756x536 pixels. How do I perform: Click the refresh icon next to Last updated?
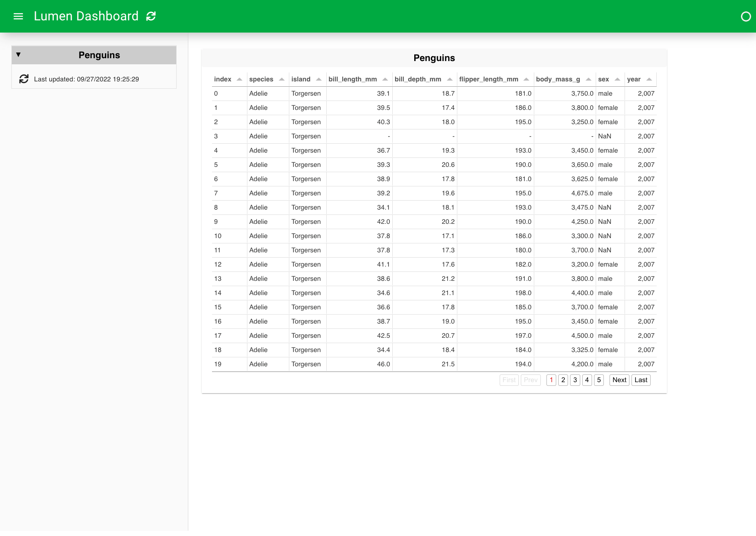pos(24,79)
